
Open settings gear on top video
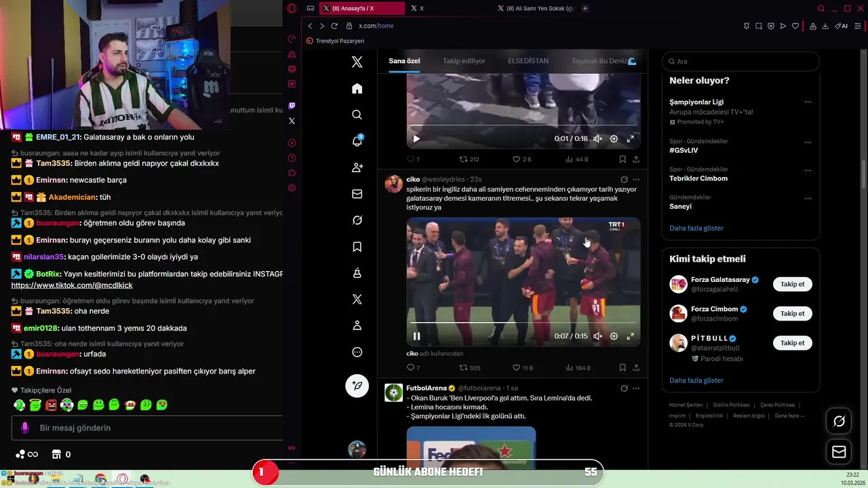click(614, 138)
